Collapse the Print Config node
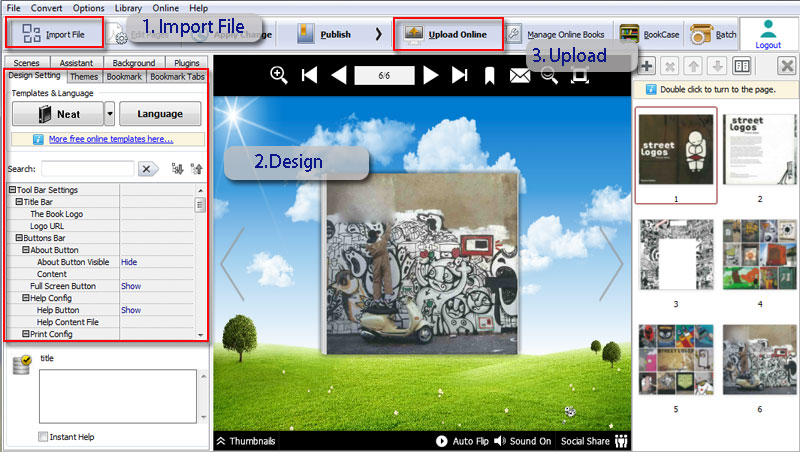The image size is (800, 452). click(x=26, y=334)
